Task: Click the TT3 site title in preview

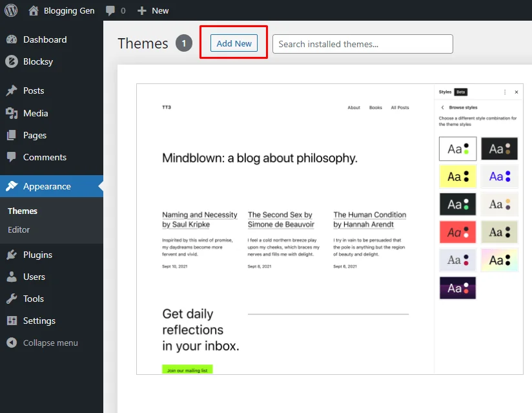Action: [x=167, y=107]
